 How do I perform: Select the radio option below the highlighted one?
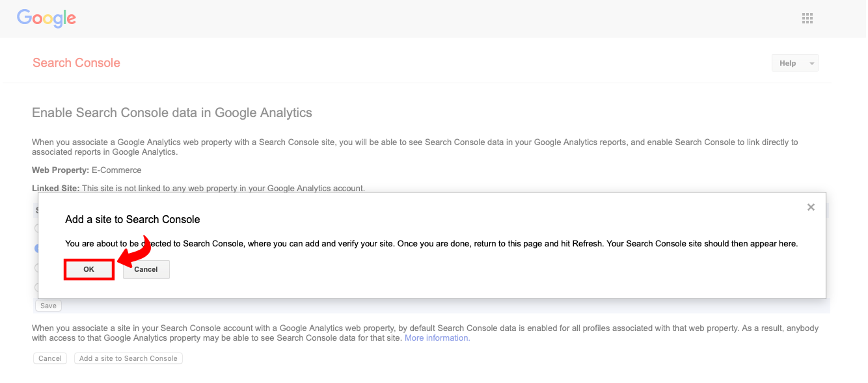point(38,268)
